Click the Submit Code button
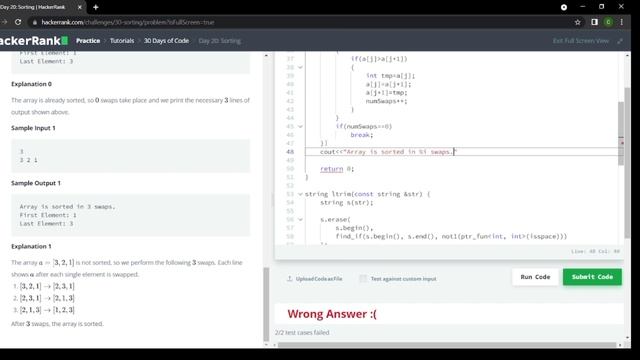Screen dimensions: 640x360 coord(592,277)
